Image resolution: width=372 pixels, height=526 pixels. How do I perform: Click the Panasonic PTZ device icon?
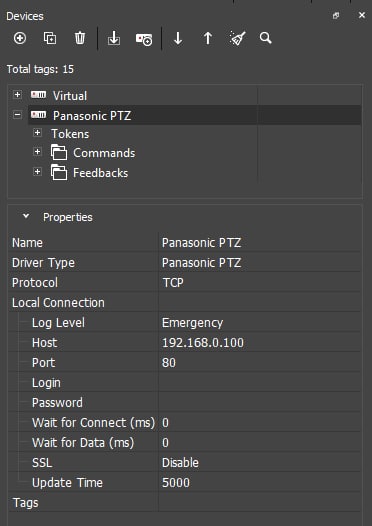point(39,115)
